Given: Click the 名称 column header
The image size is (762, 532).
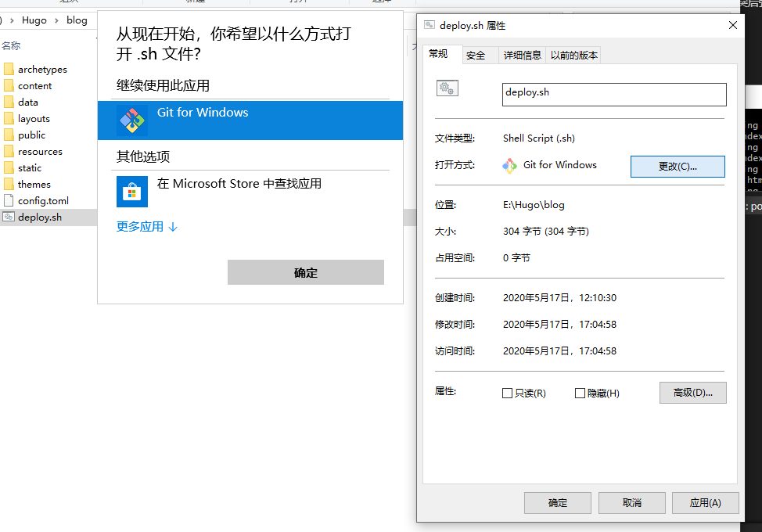Looking at the screenshot, I should tap(11, 45).
